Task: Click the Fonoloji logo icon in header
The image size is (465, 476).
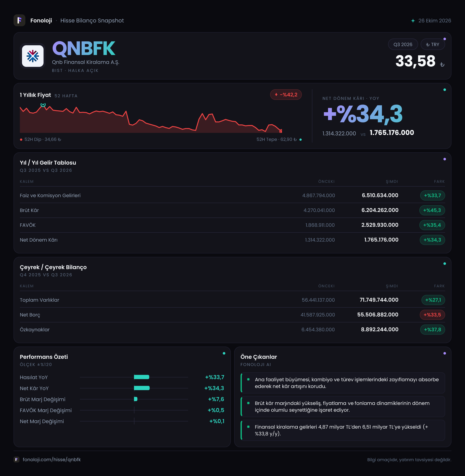Action: click(19, 20)
